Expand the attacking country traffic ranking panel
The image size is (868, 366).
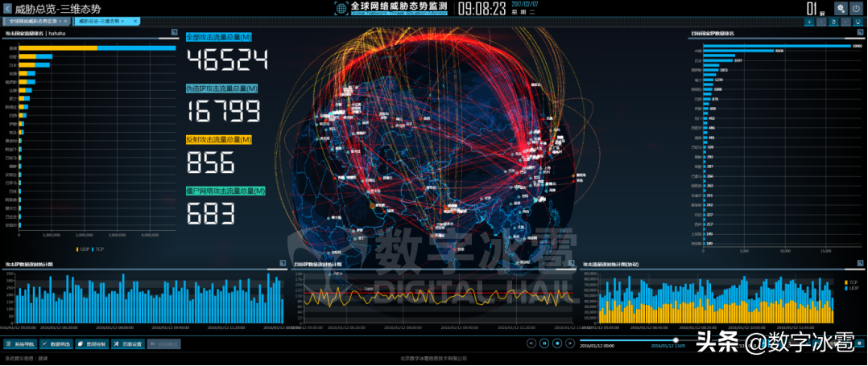point(173,33)
